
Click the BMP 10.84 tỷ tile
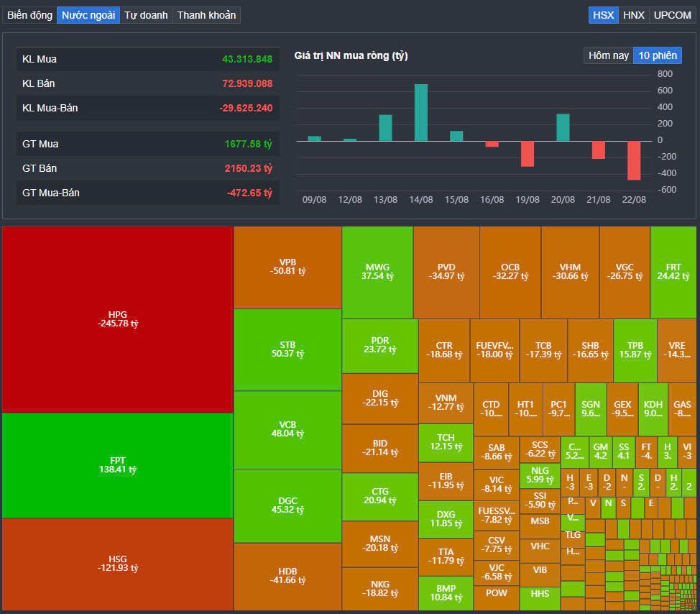coord(446,593)
